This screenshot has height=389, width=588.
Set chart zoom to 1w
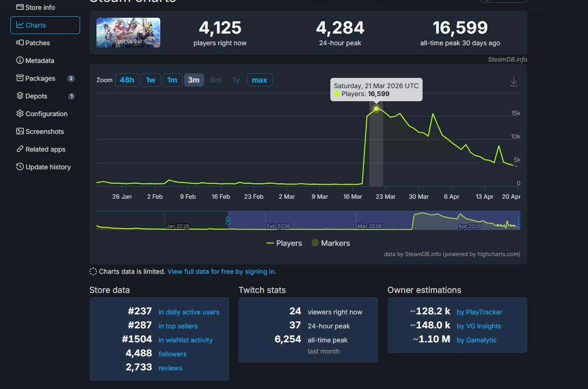pos(150,80)
